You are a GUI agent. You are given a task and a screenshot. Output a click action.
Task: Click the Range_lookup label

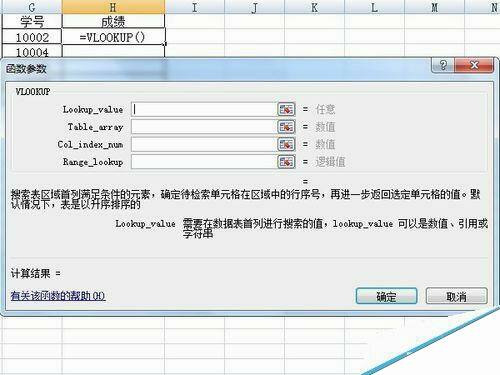[93, 162]
